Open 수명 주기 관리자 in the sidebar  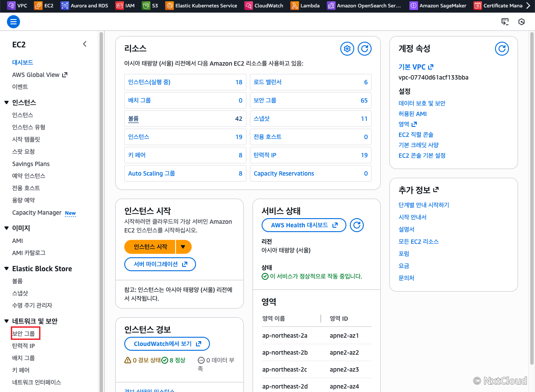pyautogui.click(x=32, y=306)
